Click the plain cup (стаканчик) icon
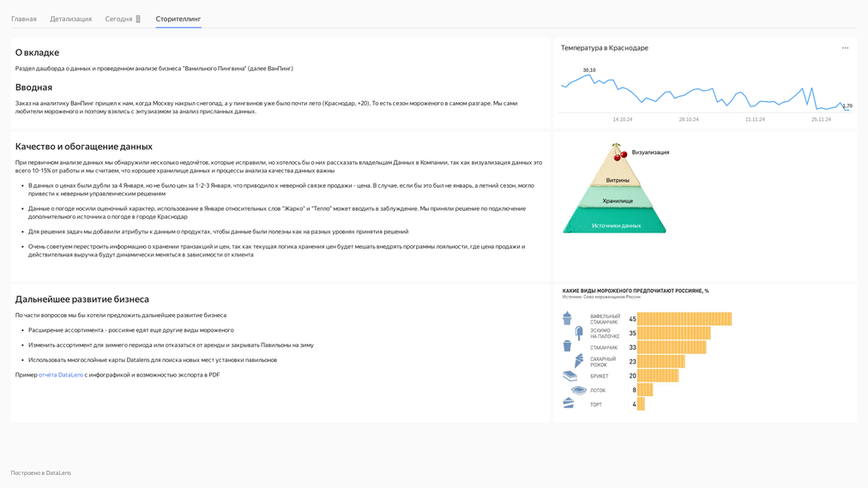 pyautogui.click(x=567, y=346)
